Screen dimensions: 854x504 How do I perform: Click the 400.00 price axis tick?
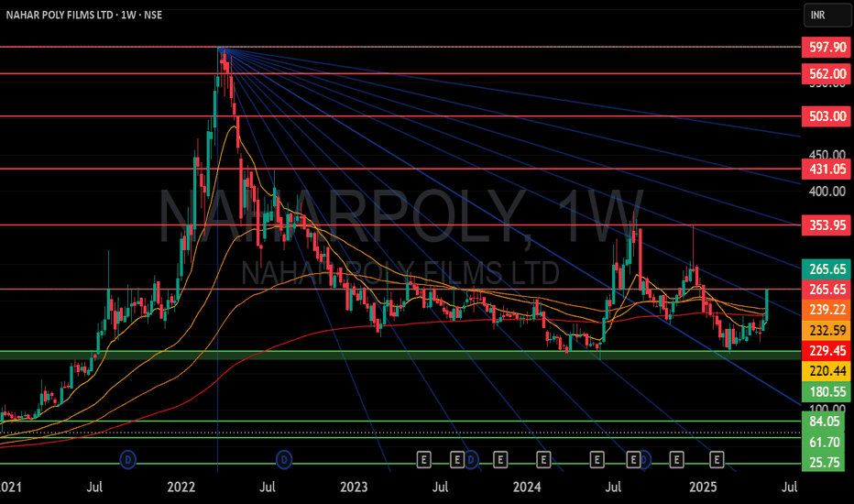tap(827, 192)
